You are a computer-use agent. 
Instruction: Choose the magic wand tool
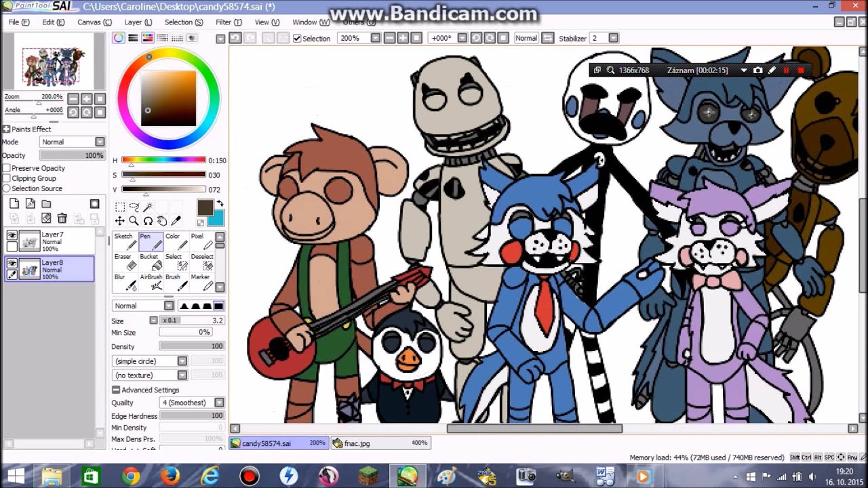[148, 207]
